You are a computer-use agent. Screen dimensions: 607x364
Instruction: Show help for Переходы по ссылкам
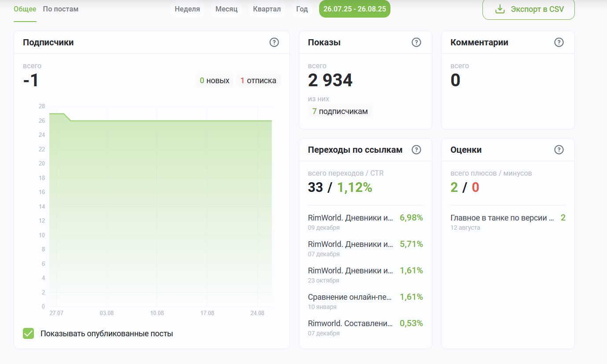[416, 150]
